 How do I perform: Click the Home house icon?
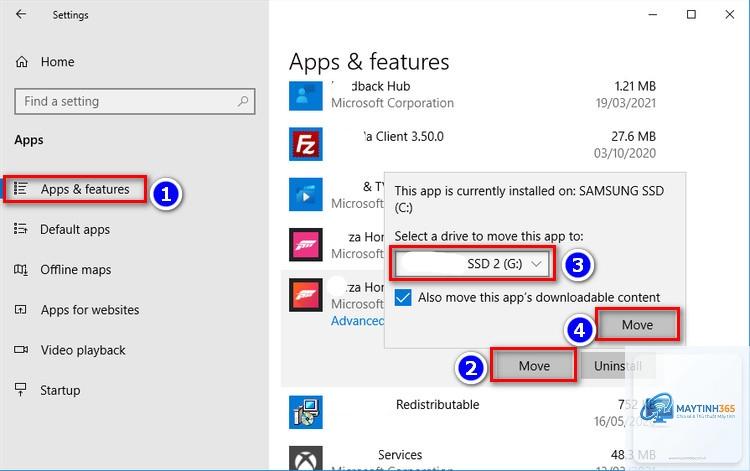click(22, 62)
